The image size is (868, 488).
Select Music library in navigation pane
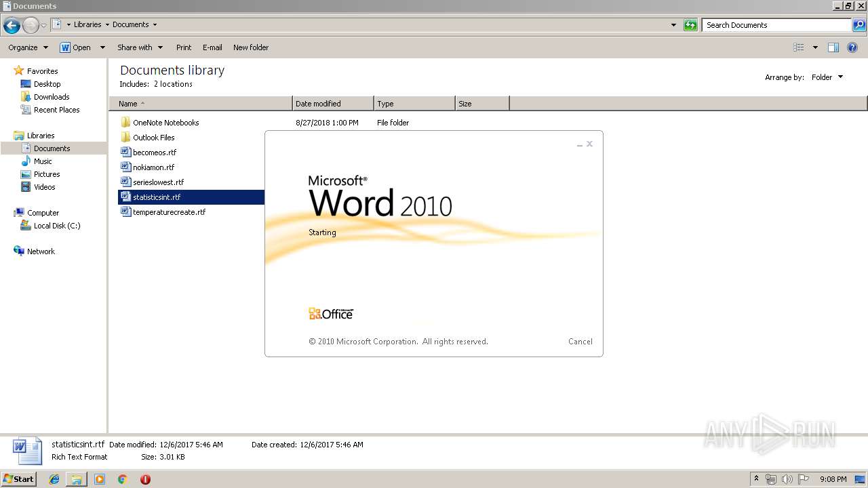pos(43,161)
